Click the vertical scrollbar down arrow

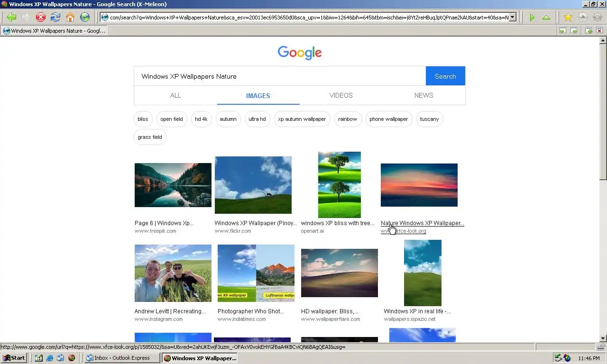pos(603,338)
